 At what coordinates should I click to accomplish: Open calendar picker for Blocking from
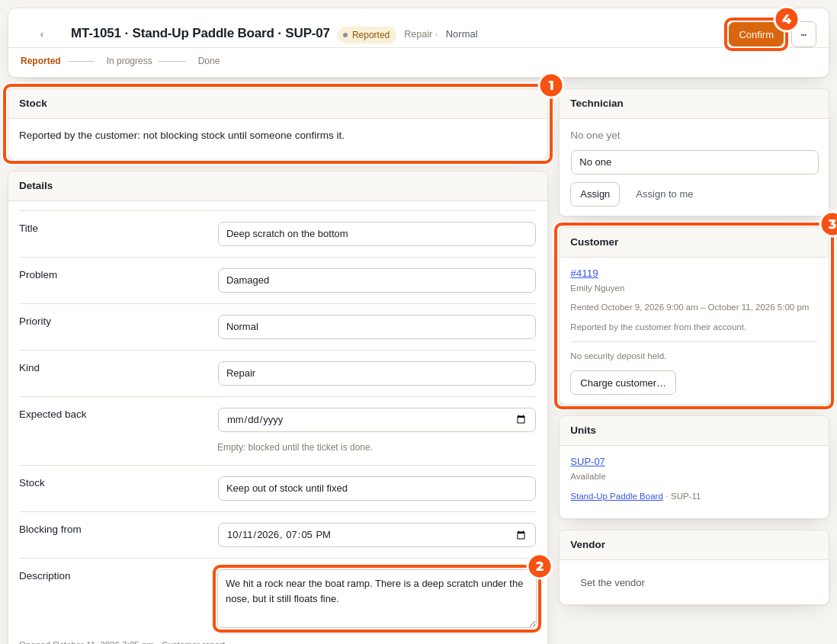point(521,535)
